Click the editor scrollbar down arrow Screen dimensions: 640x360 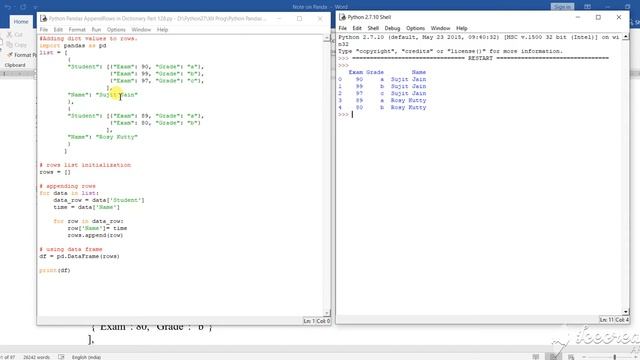327,313
